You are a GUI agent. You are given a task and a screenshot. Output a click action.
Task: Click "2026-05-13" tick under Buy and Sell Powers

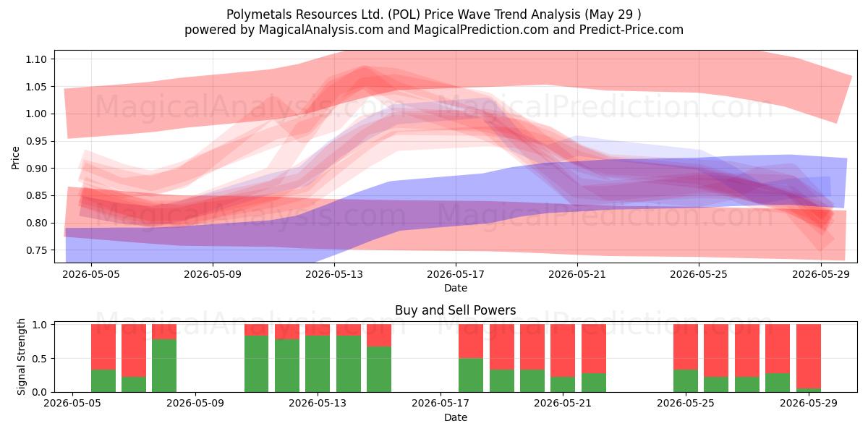pyautogui.click(x=318, y=404)
